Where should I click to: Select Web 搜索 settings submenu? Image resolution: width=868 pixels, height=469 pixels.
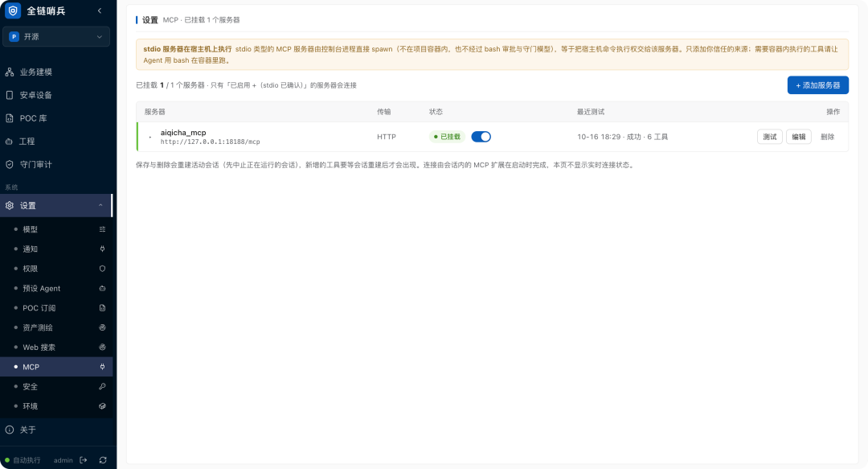pyautogui.click(x=56, y=347)
